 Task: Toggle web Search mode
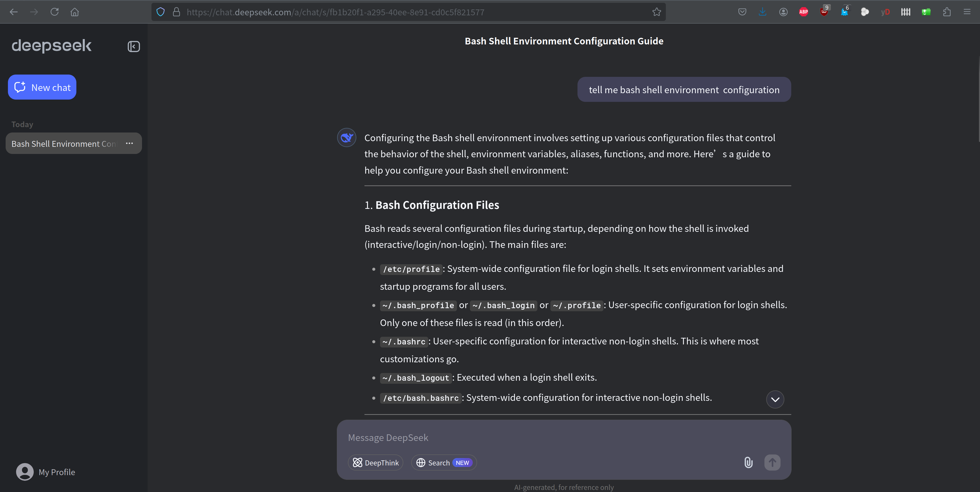[x=444, y=463]
